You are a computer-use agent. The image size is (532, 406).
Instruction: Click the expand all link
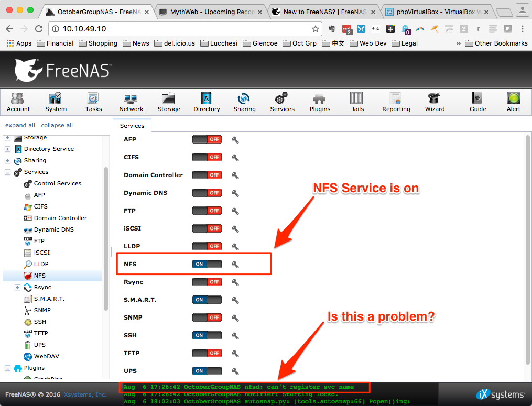[x=20, y=125]
